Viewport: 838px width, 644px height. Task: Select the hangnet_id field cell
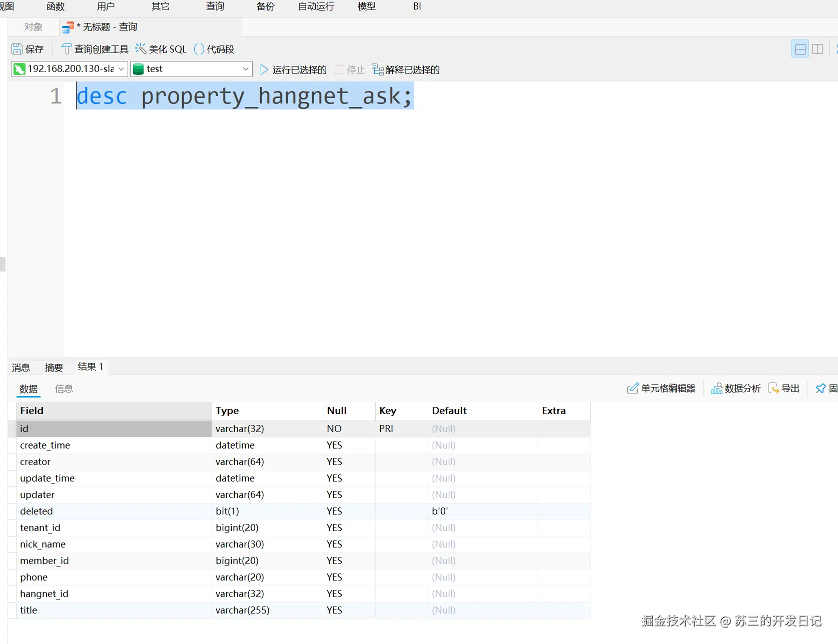[114, 593]
